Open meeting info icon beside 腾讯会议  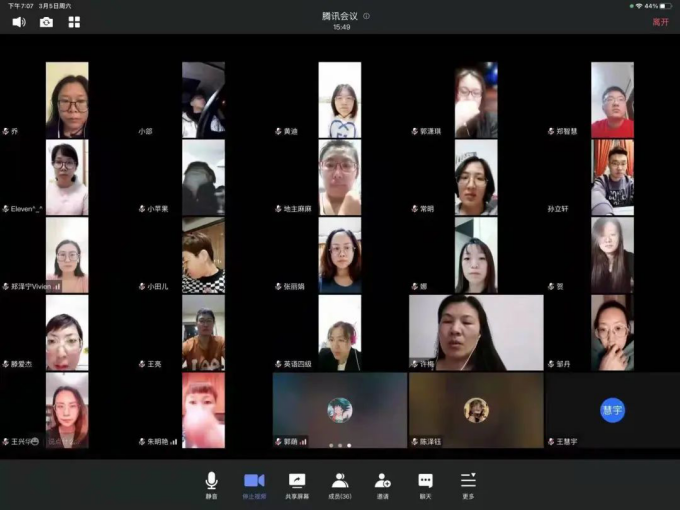[x=367, y=16]
